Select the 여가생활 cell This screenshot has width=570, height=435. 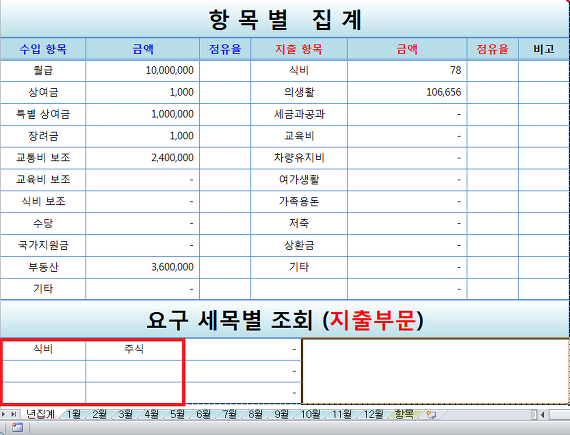pos(299,180)
